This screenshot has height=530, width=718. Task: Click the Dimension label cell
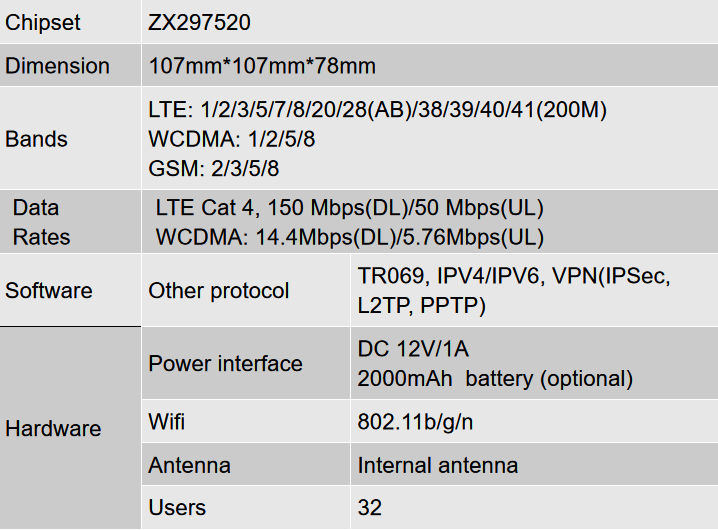pos(71,66)
